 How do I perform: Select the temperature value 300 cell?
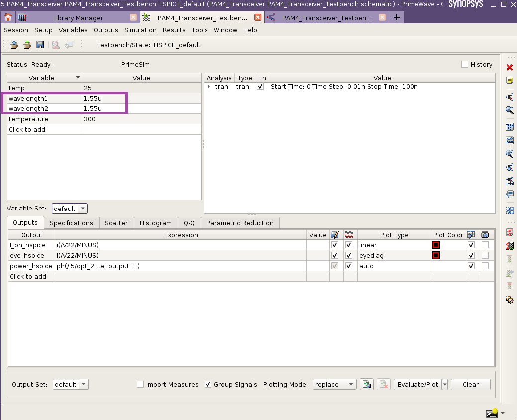pyautogui.click(x=141, y=119)
